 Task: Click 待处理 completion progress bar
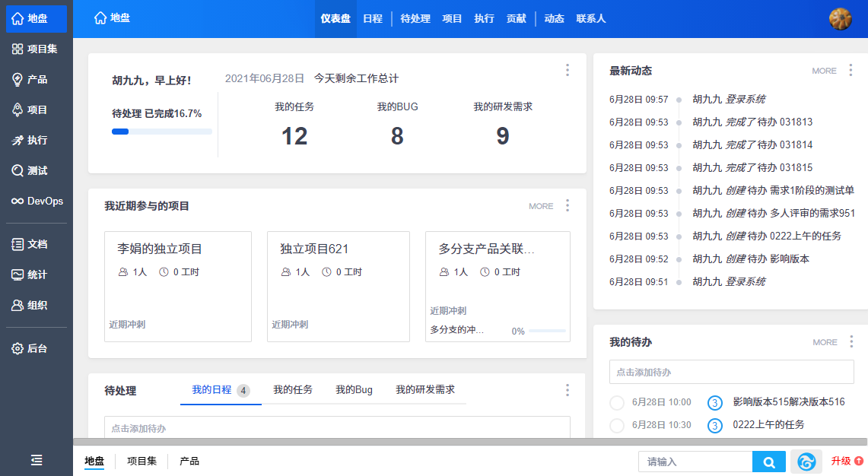click(x=161, y=132)
